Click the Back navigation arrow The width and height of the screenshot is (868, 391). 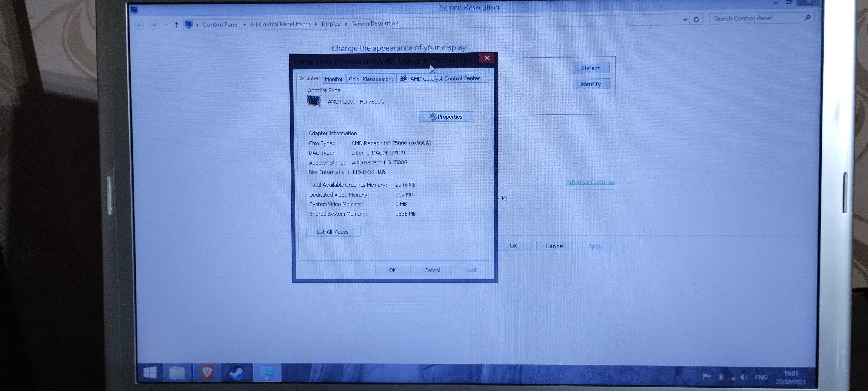coord(139,25)
